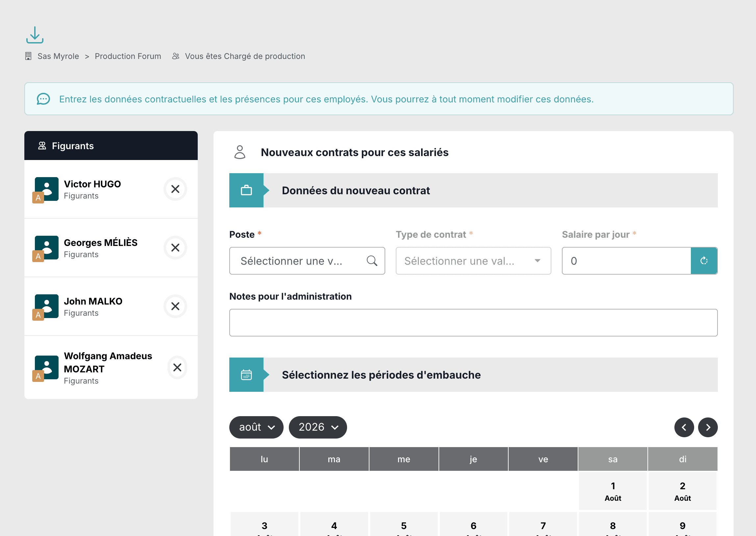The height and width of the screenshot is (536, 756).
Task: Select day 5 in the calendar
Action: click(404, 524)
